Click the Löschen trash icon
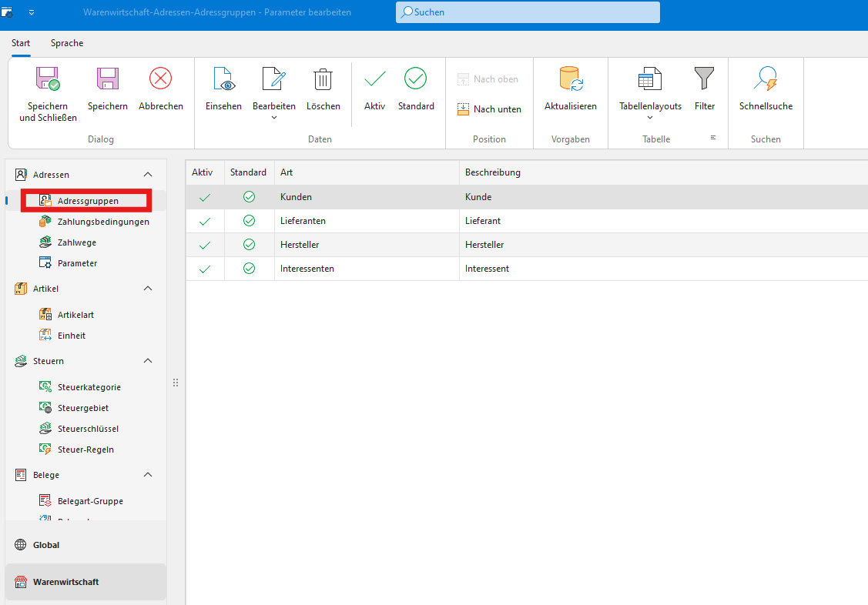The height and width of the screenshot is (605, 868). pos(323,79)
